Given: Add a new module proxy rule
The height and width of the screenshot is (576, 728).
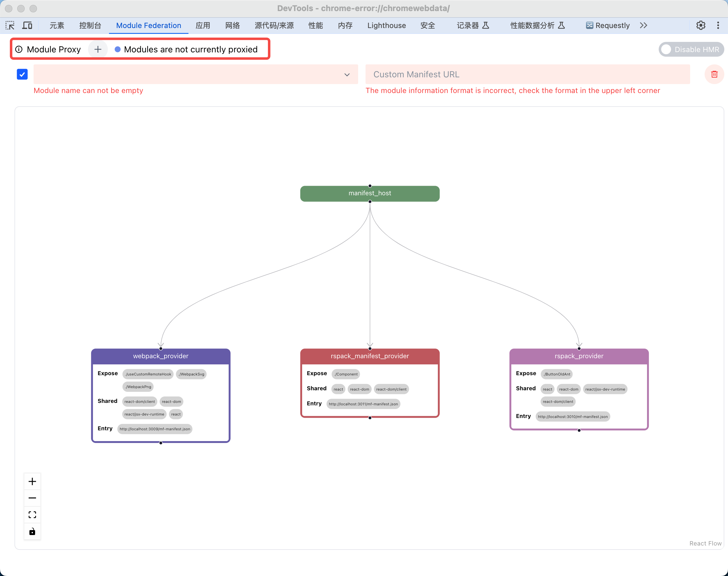Looking at the screenshot, I should tap(98, 49).
